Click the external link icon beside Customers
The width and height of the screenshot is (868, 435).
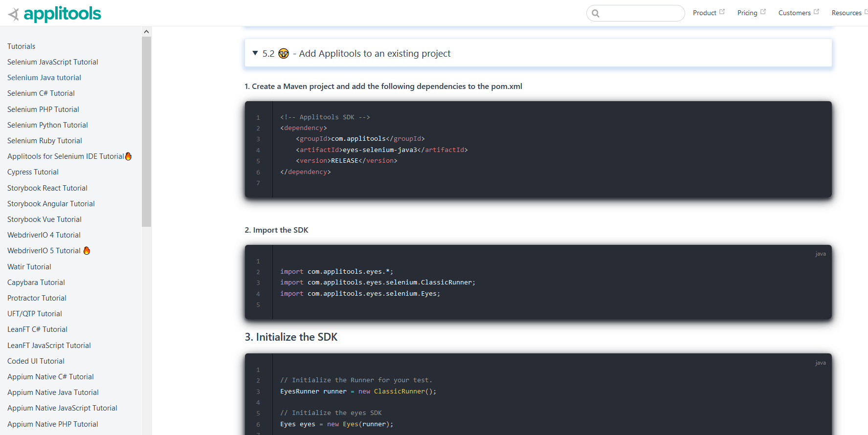(816, 12)
